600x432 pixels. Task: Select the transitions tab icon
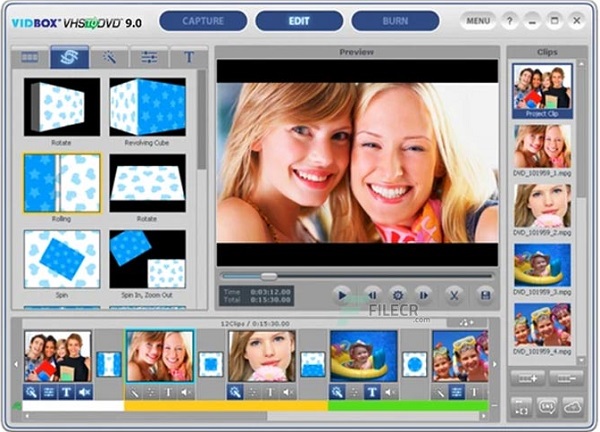[x=69, y=57]
